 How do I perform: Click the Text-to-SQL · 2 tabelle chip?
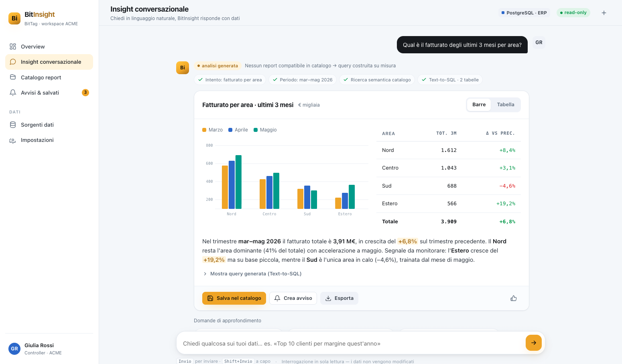[450, 80]
